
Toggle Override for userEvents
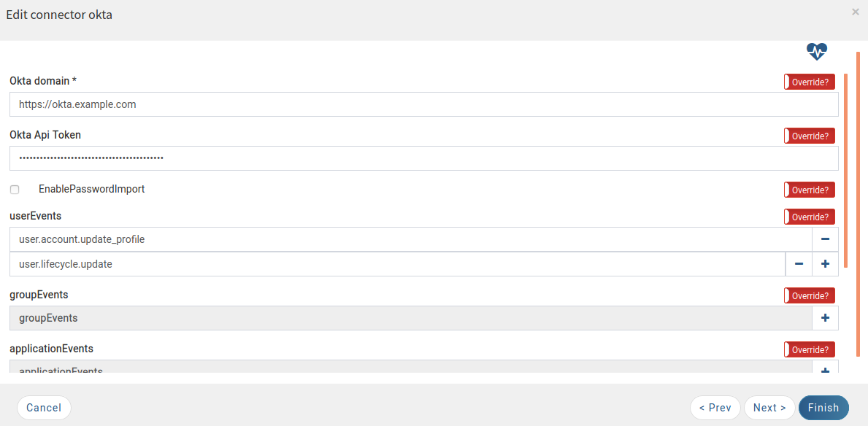[810, 217]
